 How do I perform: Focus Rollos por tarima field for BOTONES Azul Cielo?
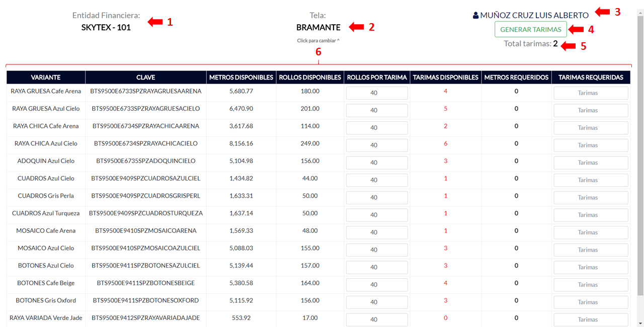(377, 267)
